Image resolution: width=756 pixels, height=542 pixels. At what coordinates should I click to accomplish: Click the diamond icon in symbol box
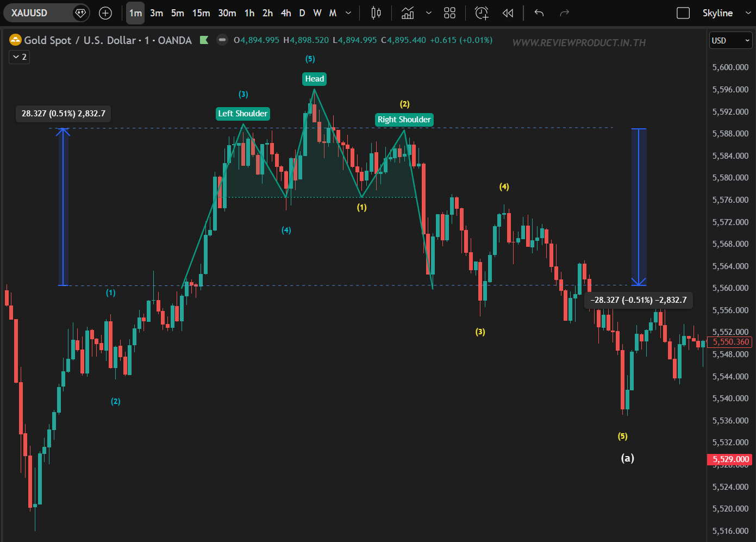pyautogui.click(x=80, y=13)
